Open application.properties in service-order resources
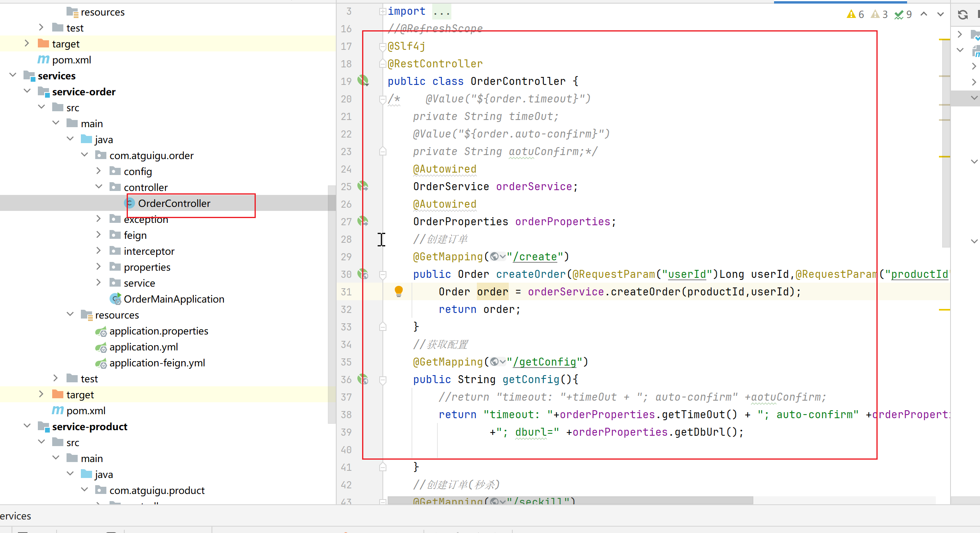Viewport: 980px width, 533px height. pyautogui.click(x=159, y=331)
